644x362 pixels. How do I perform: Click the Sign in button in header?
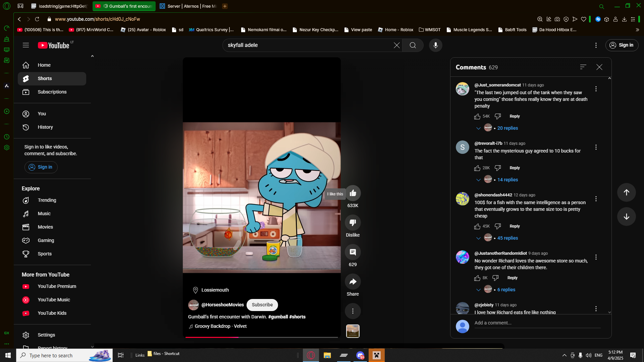point(622,45)
